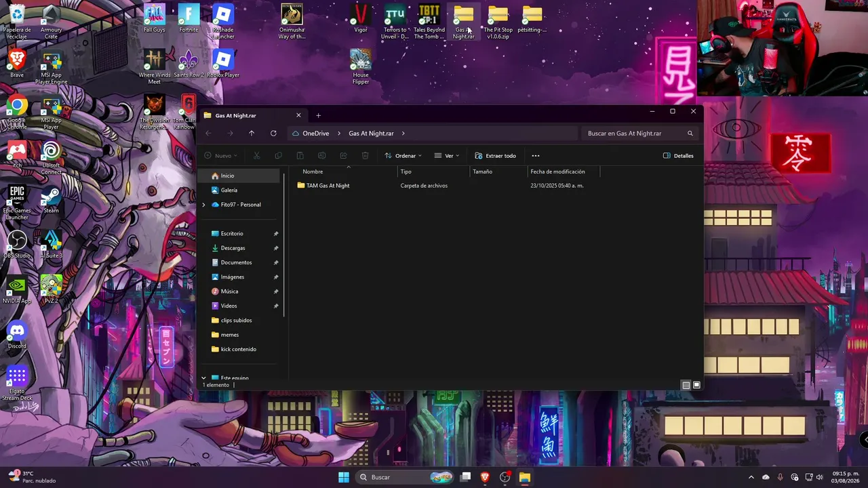Add a new Explorer tab
This screenshot has height=488, width=868.
[x=318, y=115]
